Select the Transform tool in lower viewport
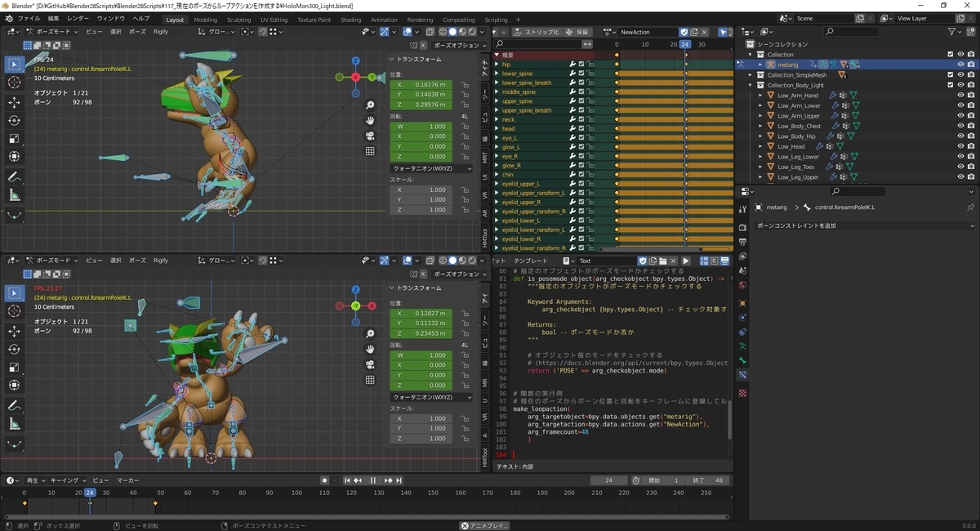Viewport: 980px width, 531px height. [x=15, y=385]
